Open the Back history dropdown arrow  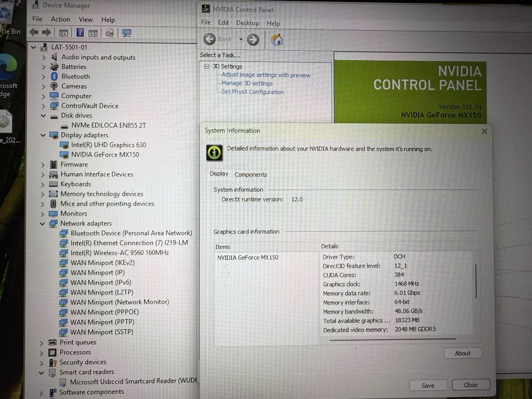[x=241, y=39]
